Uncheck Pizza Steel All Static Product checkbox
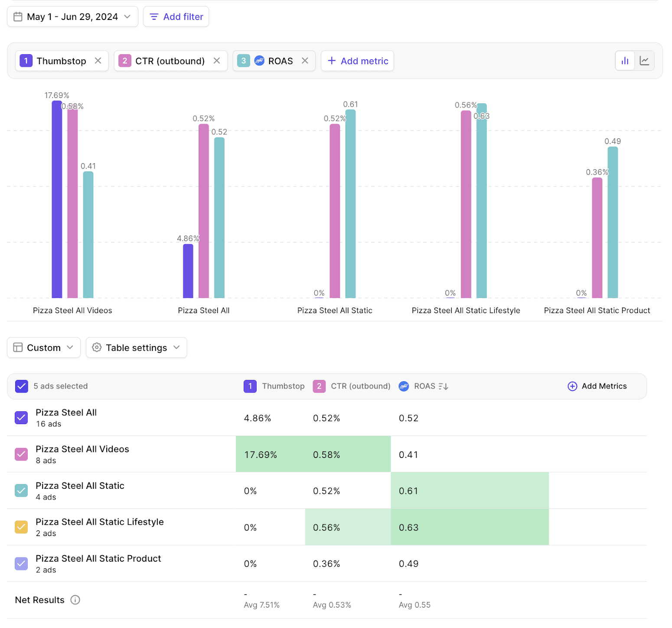672x628 pixels. click(x=21, y=563)
